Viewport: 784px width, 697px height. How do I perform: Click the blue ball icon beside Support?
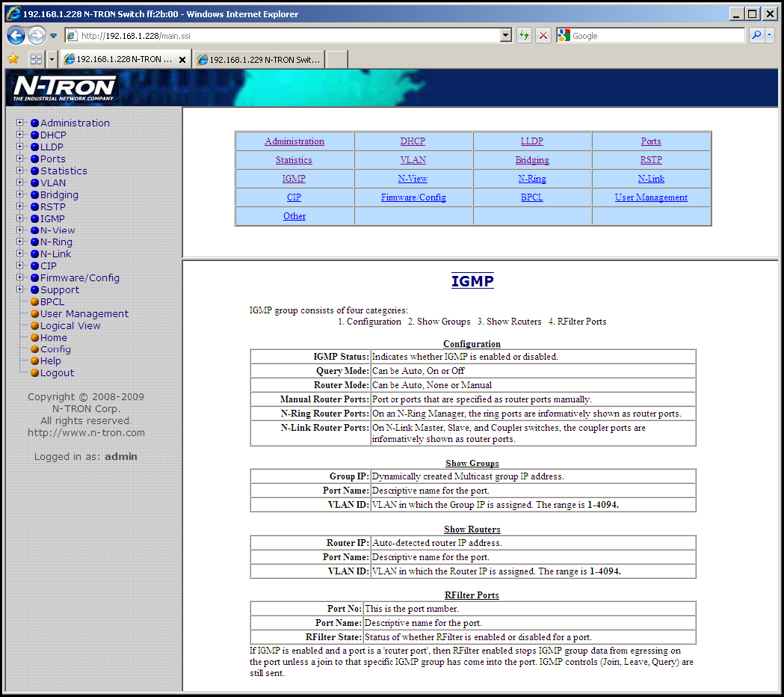(x=34, y=289)
